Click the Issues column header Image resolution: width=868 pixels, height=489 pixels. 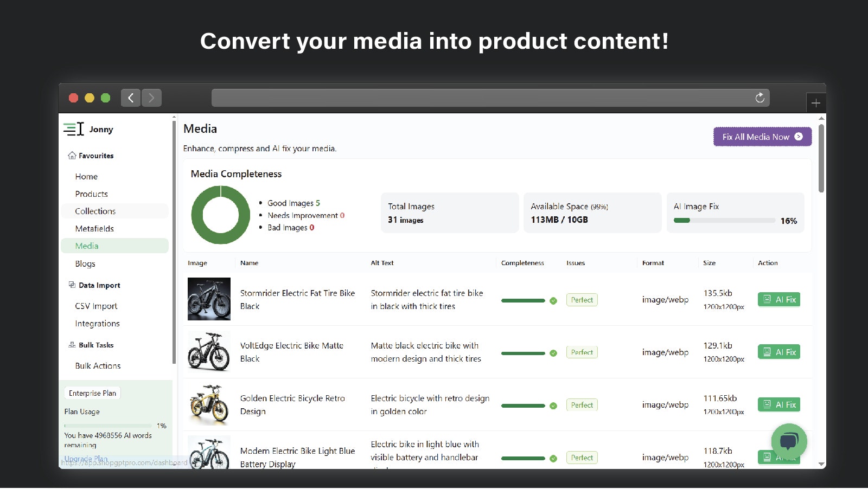576,263
